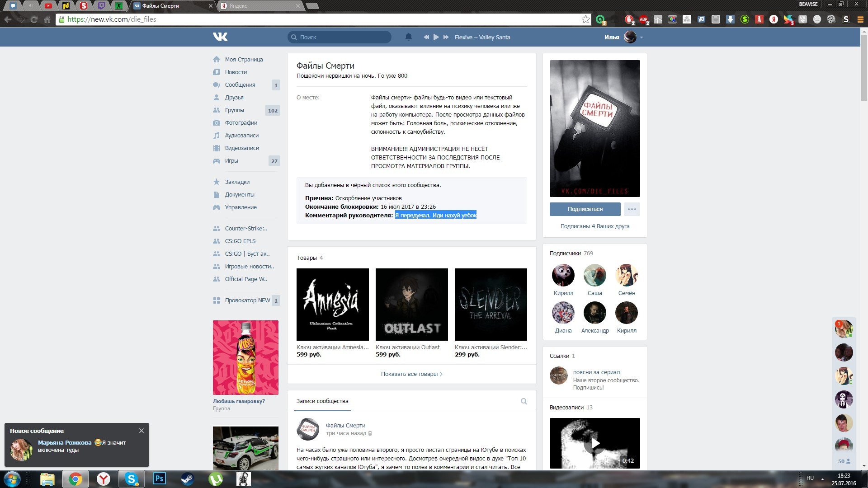The height and width of the screenshot is (488, 868).
Task: Close the Новое сообщение notification
Action: click(142, 431)
